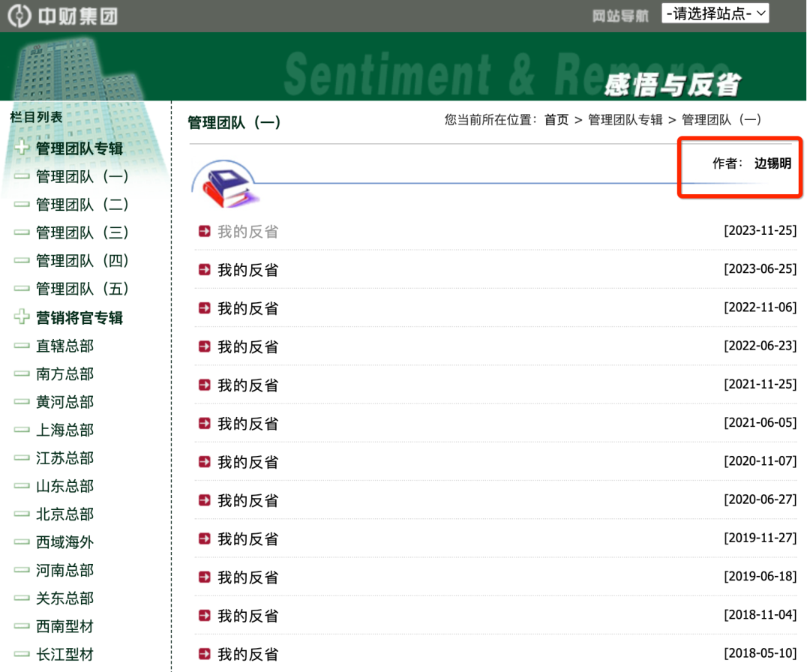
Task: Expand the 营销将官专辑 plus icon
Action: (x=22, y=316)
